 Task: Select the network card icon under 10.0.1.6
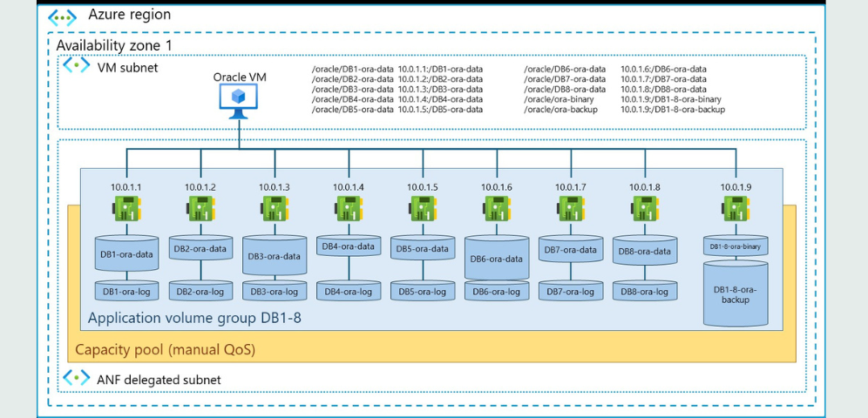pos(497,209)
